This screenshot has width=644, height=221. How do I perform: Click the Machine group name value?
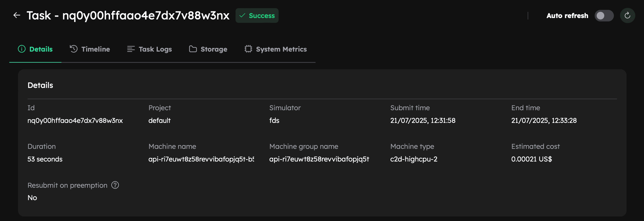[319, 159]
